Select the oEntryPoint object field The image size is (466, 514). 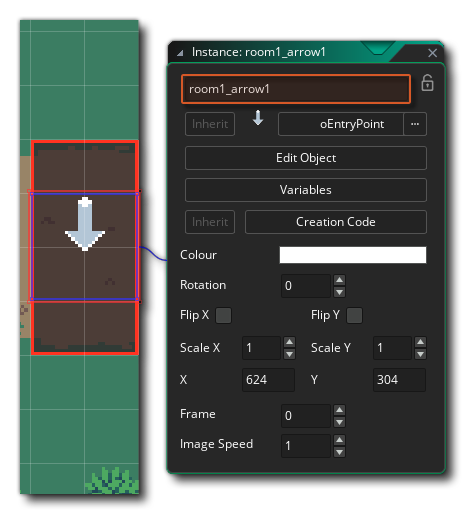tap(341, 124)
